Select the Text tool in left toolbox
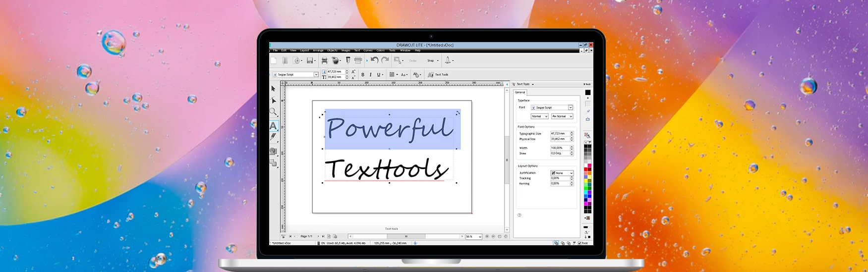The image size is (868, 272). (273, 126)
